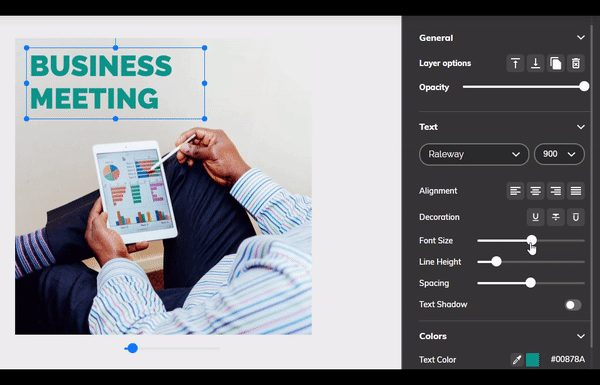Collapse the Text section chevron
Viewport: 600px width, 385px height.
coord(580,127)
